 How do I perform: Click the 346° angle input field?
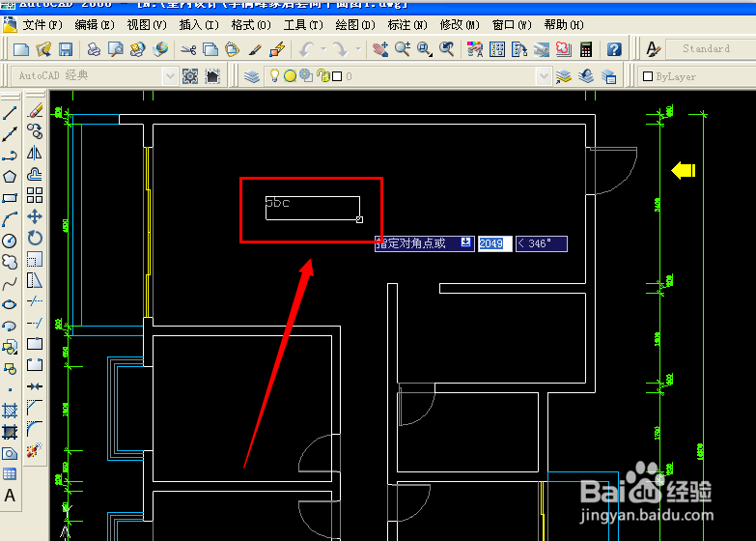pyautogui.click(x=542, y=243)
